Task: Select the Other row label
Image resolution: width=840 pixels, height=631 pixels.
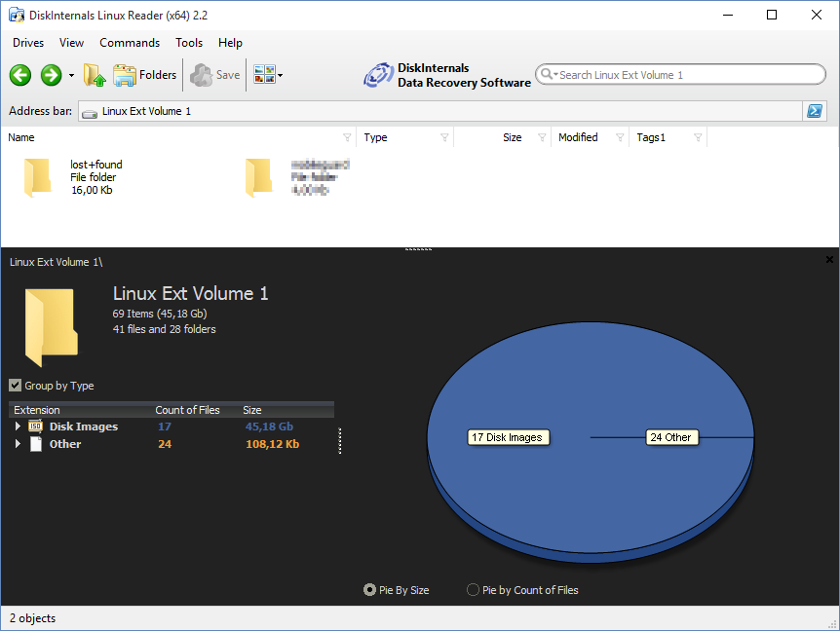Action: [x=65, y=444]
